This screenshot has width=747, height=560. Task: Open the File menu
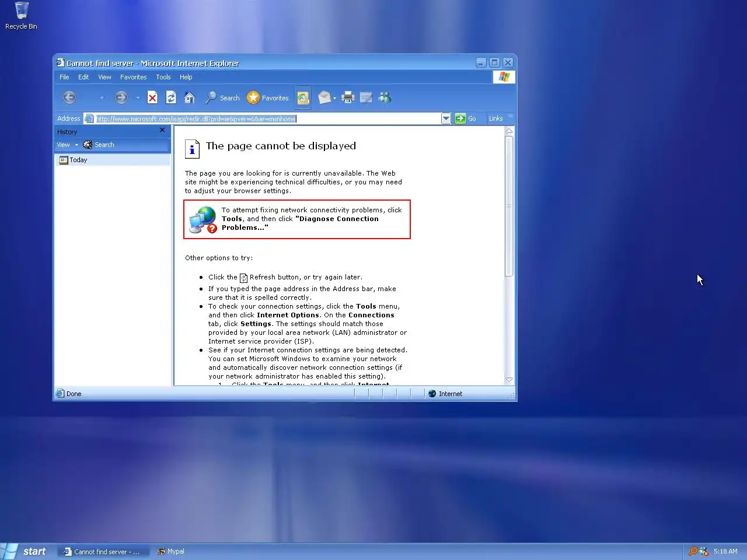click(x=64, y=77)
